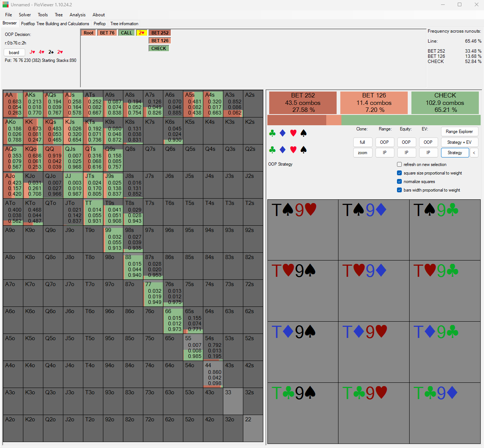484x448 pixels.
Task: Enable refresh on new selection checkbox
Action: point(399,165)
